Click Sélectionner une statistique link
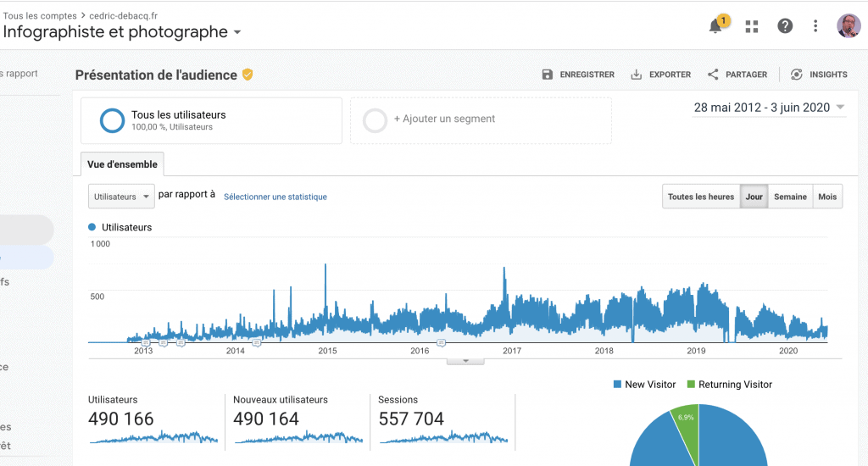Viewport: 868px width, 466px height. (x=275, y=197)
